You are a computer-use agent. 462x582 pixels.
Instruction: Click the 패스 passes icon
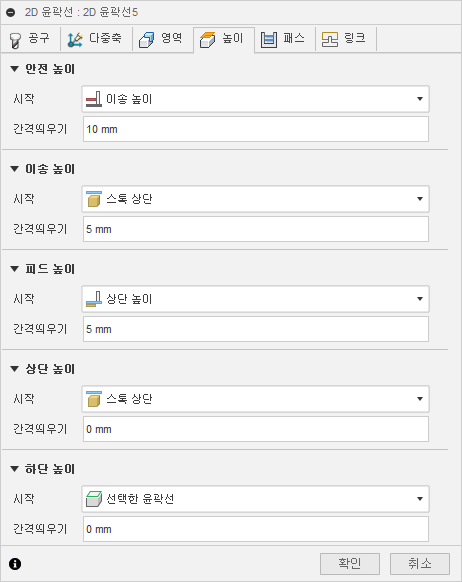tap(269, 40)
